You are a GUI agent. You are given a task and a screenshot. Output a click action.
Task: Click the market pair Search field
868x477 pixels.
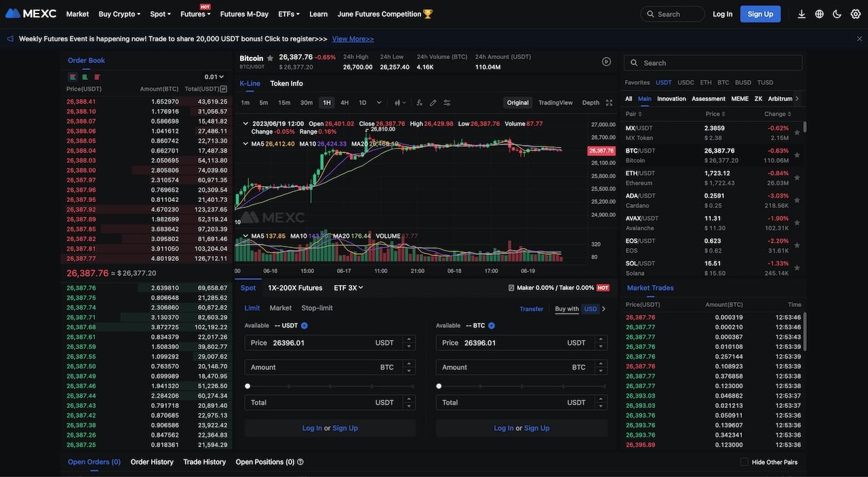(713, 63)
